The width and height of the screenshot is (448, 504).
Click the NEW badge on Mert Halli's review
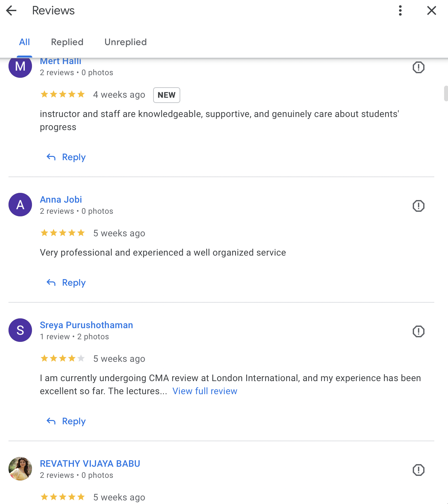pos(167,95)
